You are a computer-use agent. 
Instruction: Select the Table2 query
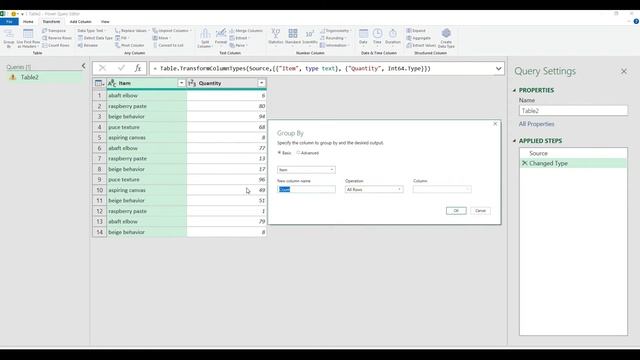[x=44, y=77]
